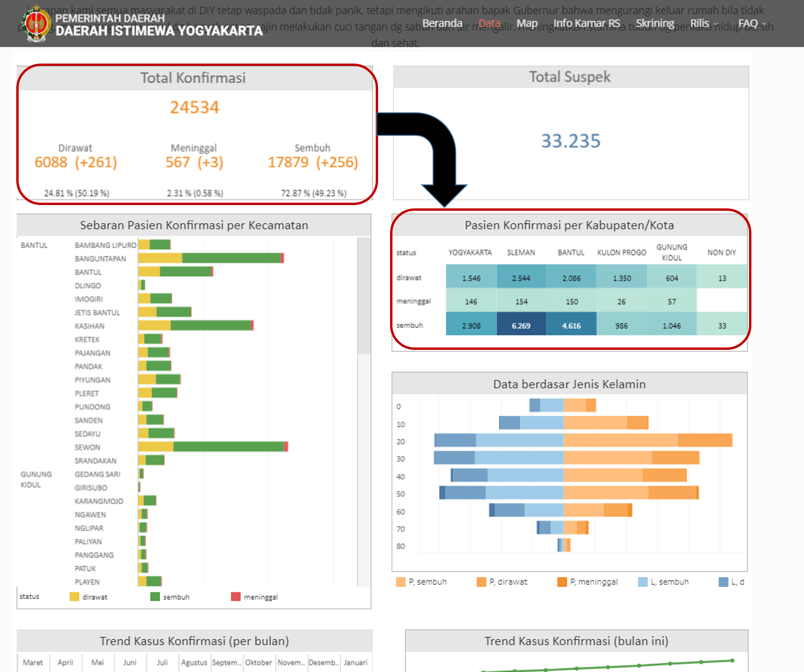Click the P, meninggal legend marker
This screenshot has width=804, height=672.
click(562, 582)
